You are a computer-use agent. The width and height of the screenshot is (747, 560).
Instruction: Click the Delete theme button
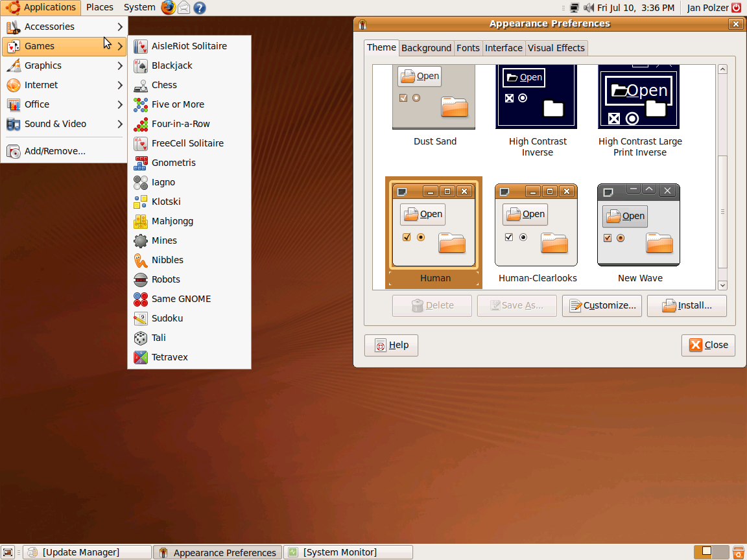pos(432,306)
